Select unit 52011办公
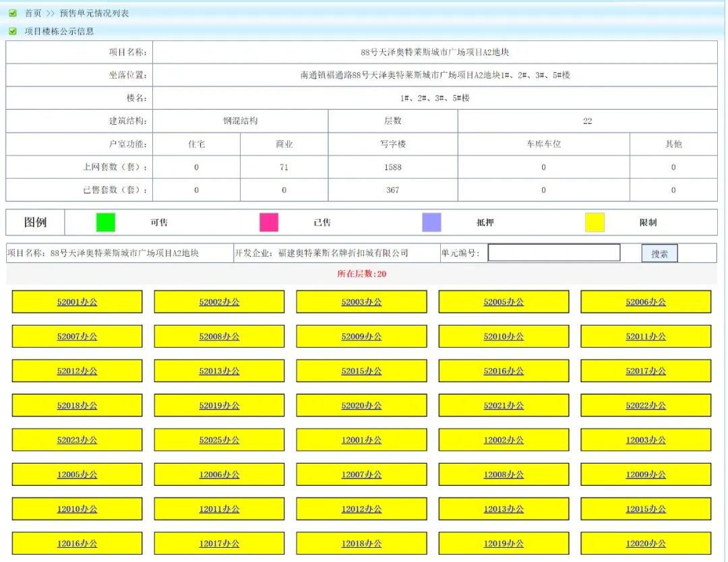This screenshot has height=562, width=728. [645, 336]
